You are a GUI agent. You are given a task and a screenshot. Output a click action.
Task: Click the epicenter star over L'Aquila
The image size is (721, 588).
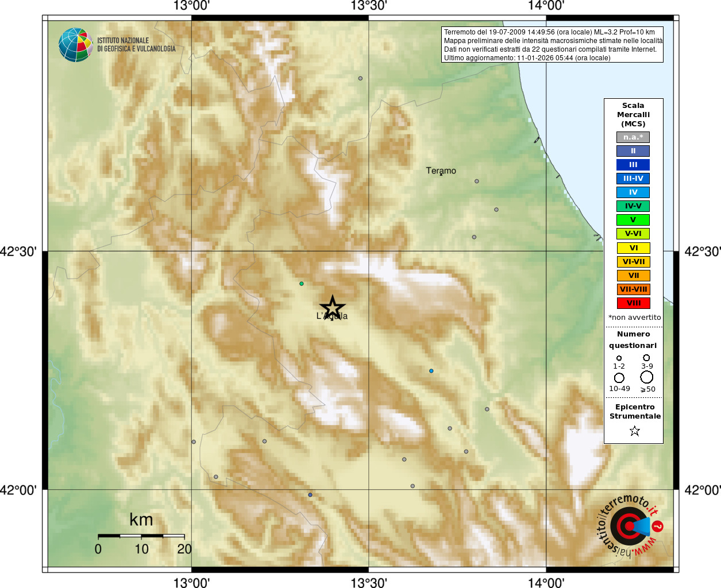point(333,308)
